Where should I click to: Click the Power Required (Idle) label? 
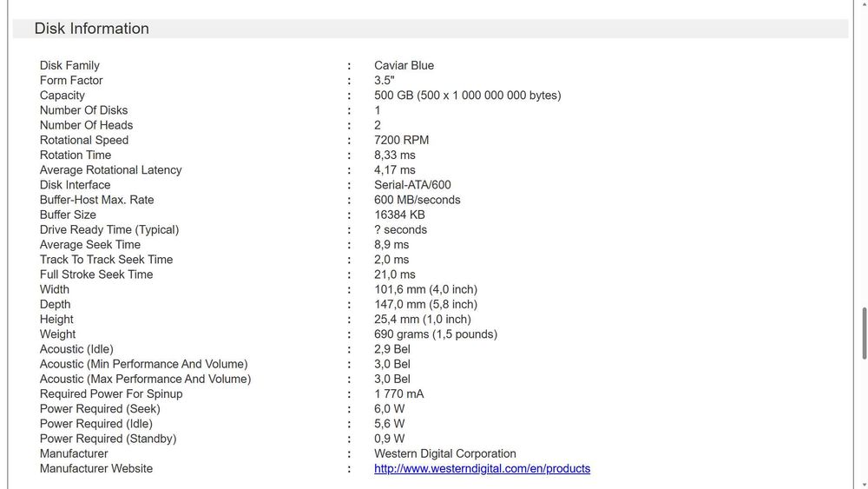pos(96,424)
